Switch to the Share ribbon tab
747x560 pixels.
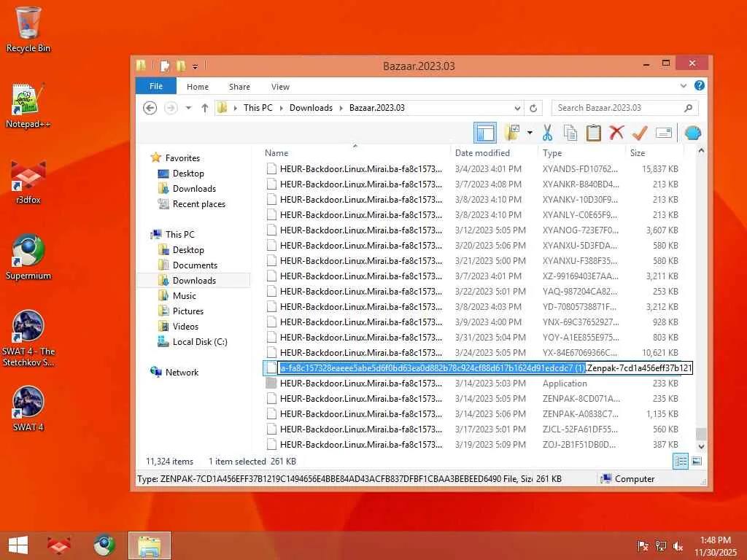[239, 87]
